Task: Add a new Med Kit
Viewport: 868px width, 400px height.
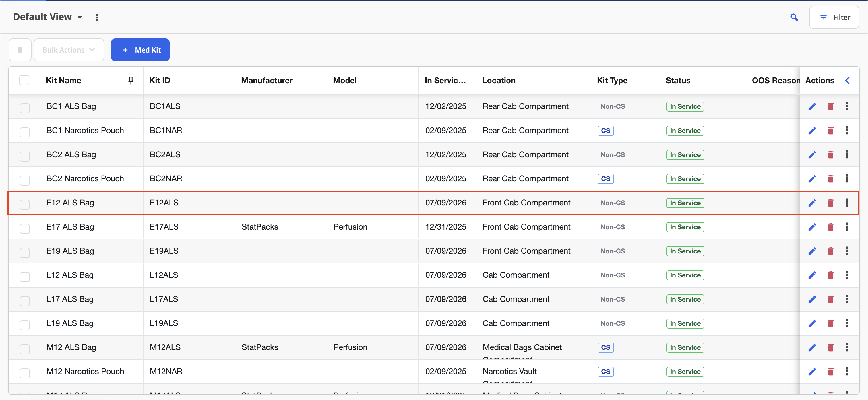Action: [140, 50]
